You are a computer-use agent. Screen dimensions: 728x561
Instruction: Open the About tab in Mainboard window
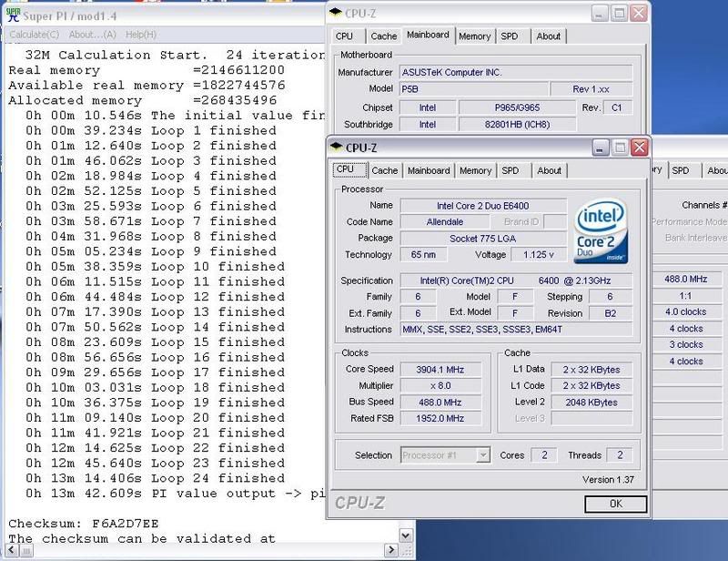(548, 36)
